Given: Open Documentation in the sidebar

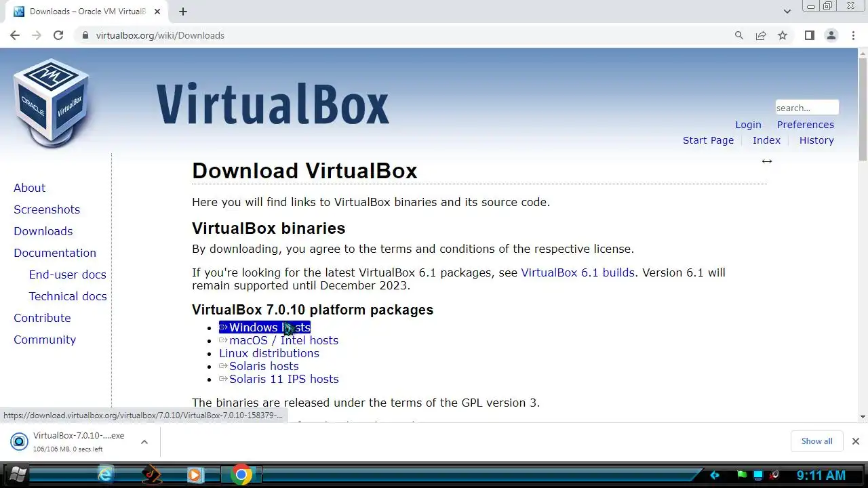Looking at the screenshot, I should (55, 253).
